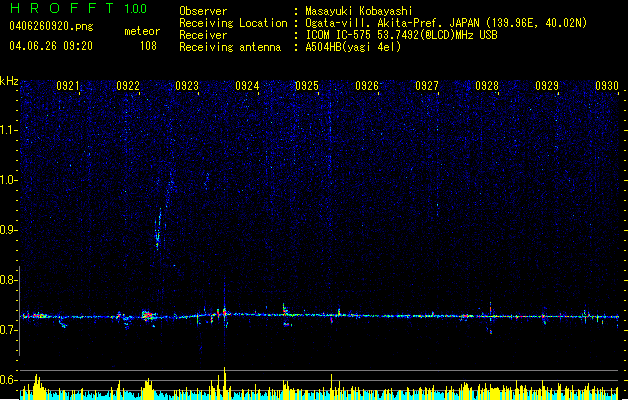Click the HROFFT 1.0.0 title text

(x=79, y=8)
